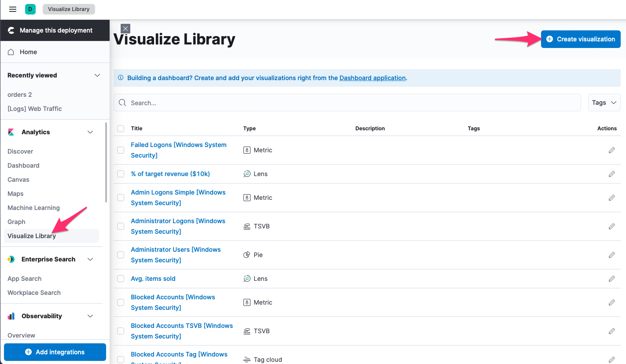Click the Analytics section icon

click(x=11, y=132)
